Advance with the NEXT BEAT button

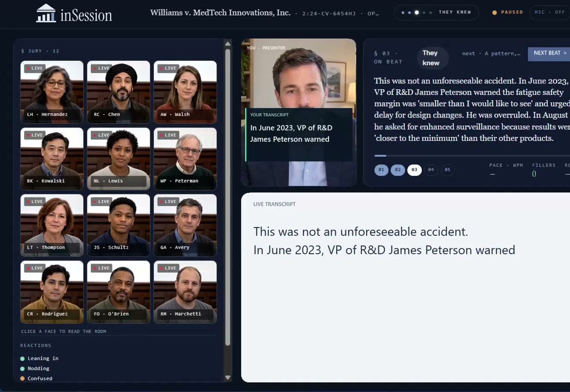point(549,54)
